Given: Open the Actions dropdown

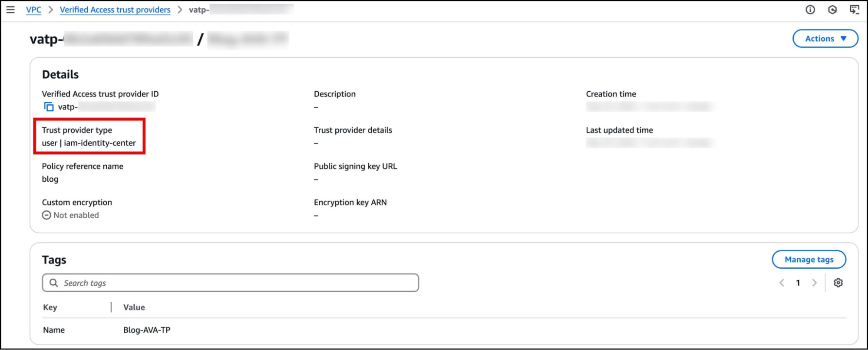Looking at the screenshot, I should 825,39.
